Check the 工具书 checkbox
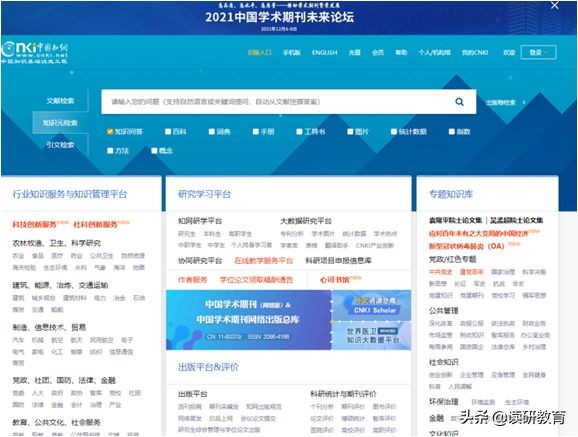This screenshot has width=578, height=437. coord(299,132)
